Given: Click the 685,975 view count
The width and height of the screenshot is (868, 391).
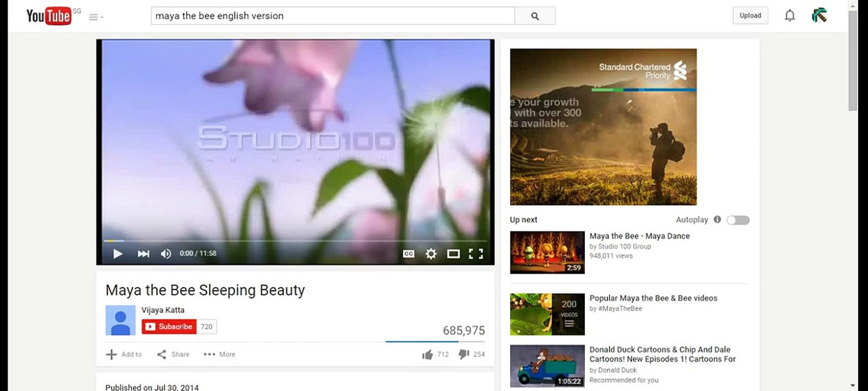Looking at the screenshot, I should pyautogui.click(x=464, y=331).
